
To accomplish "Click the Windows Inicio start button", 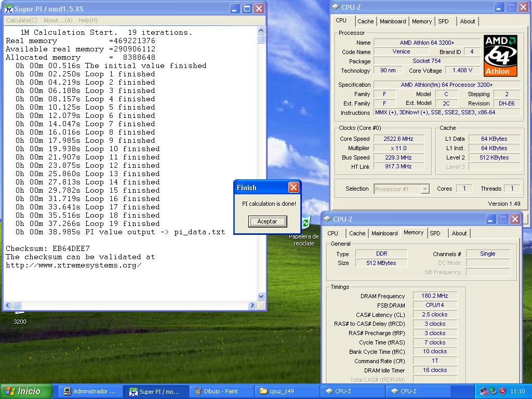I will point(26,391).
